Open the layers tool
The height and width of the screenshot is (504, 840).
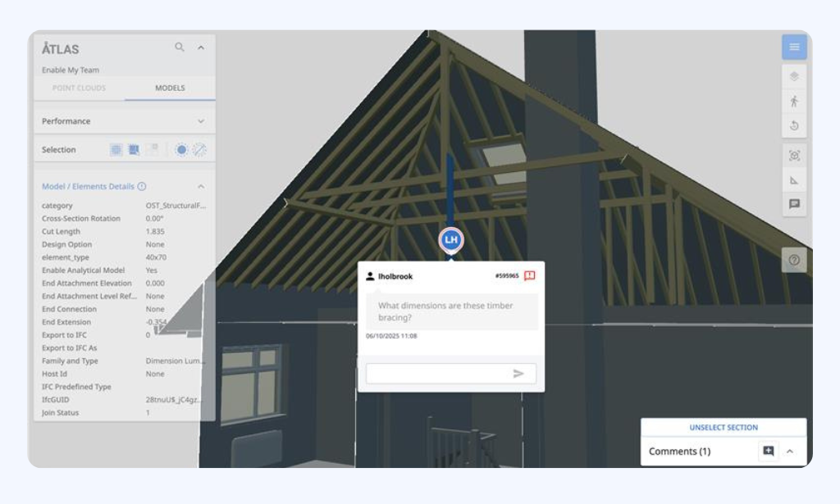794,76
